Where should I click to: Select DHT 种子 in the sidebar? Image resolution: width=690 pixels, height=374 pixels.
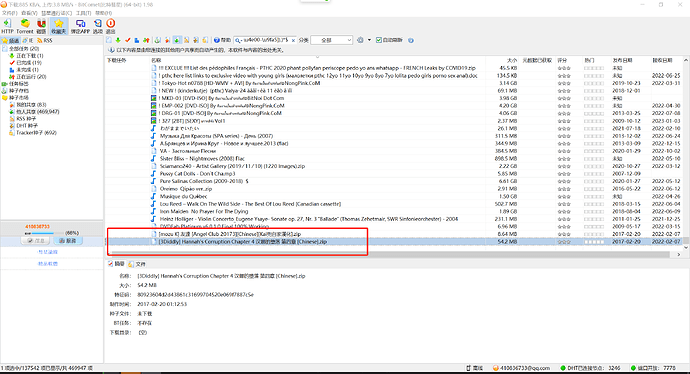[26, 126]
